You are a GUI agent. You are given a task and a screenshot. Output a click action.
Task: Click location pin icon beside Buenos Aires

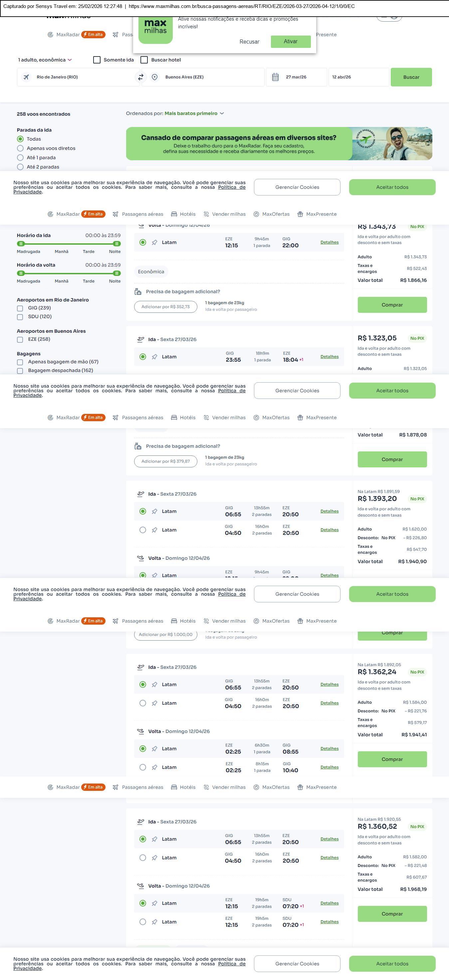(x=155, y=77)
